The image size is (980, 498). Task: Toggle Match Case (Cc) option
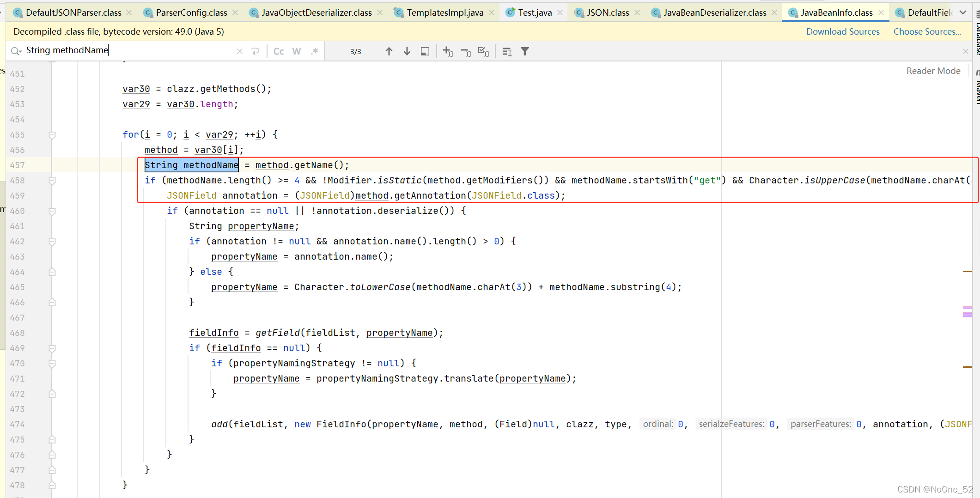tap(279, 51)
